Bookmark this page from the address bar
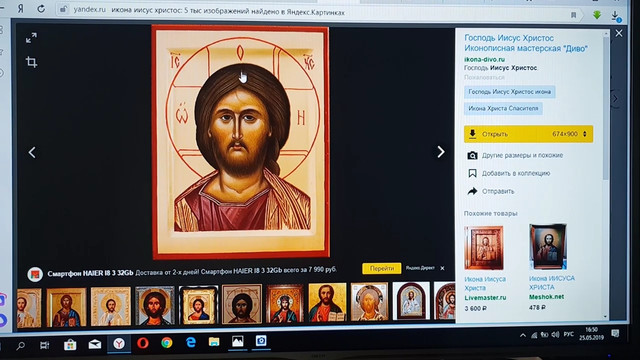This screenshot has width=640, height=360. pos(573,15)
